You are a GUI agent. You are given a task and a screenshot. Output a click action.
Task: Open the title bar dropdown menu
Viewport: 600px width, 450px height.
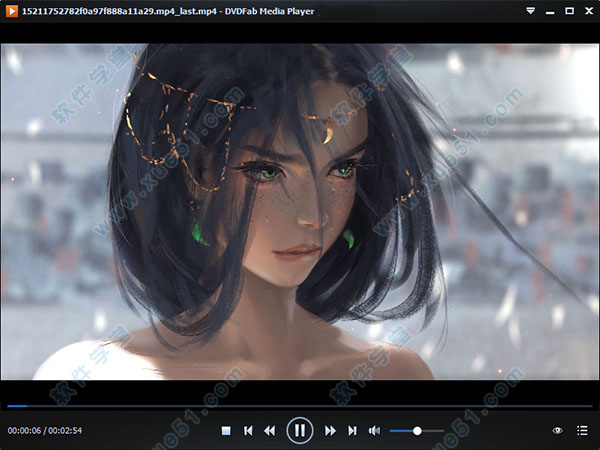(530, 11)
